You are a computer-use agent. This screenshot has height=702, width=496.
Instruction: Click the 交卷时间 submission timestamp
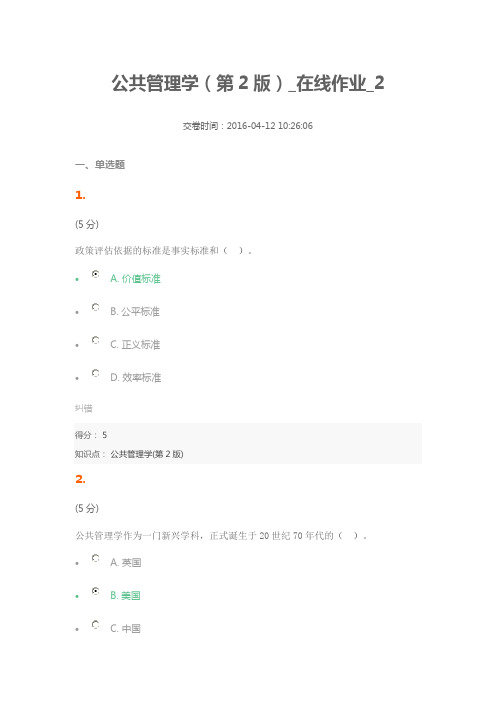[x=248, y=126]
